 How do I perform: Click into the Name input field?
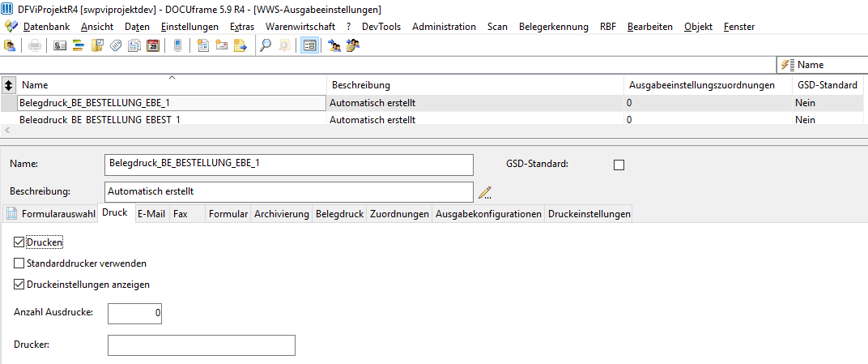289,165
